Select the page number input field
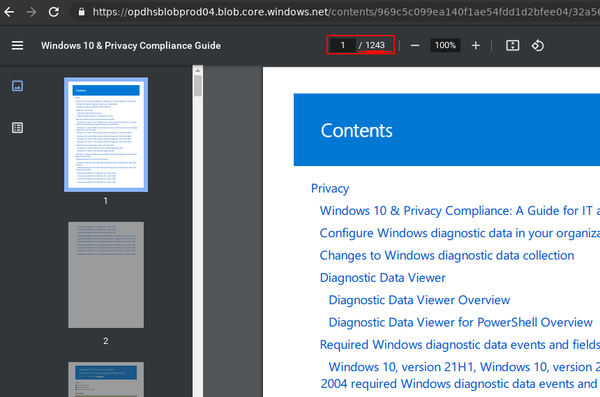 (x=342, y=45)
